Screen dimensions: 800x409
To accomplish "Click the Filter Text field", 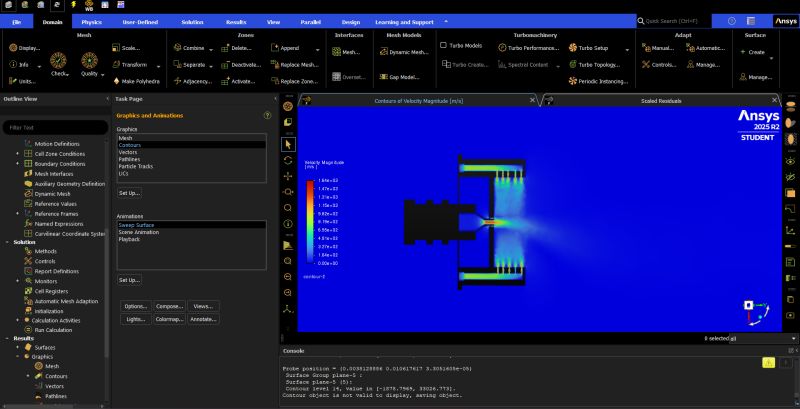I will point(55,127).
